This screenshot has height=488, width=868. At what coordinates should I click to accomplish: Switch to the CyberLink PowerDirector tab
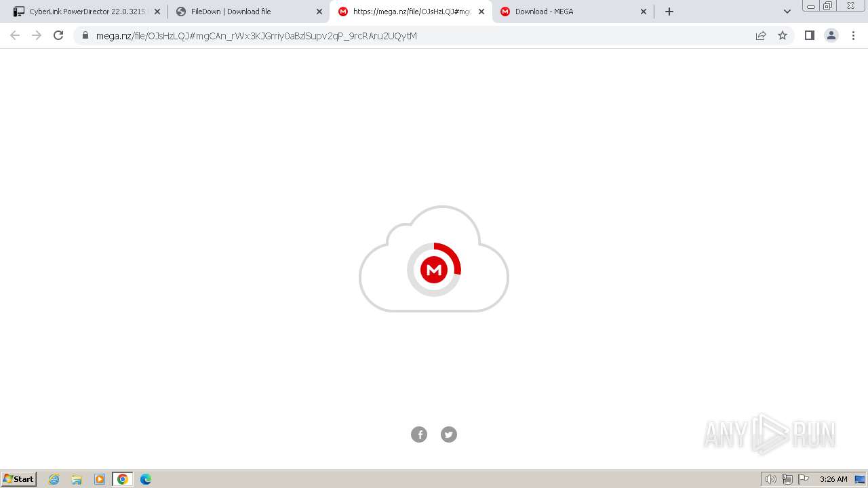[84, 12]
